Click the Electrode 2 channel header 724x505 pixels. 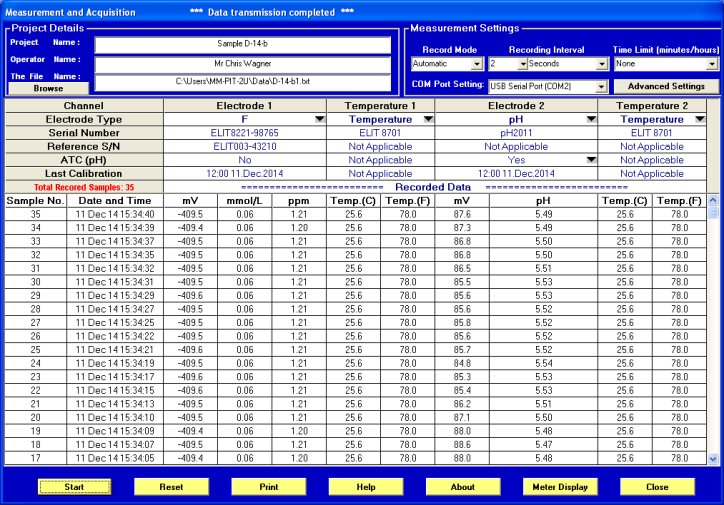[x=516, y=106]
